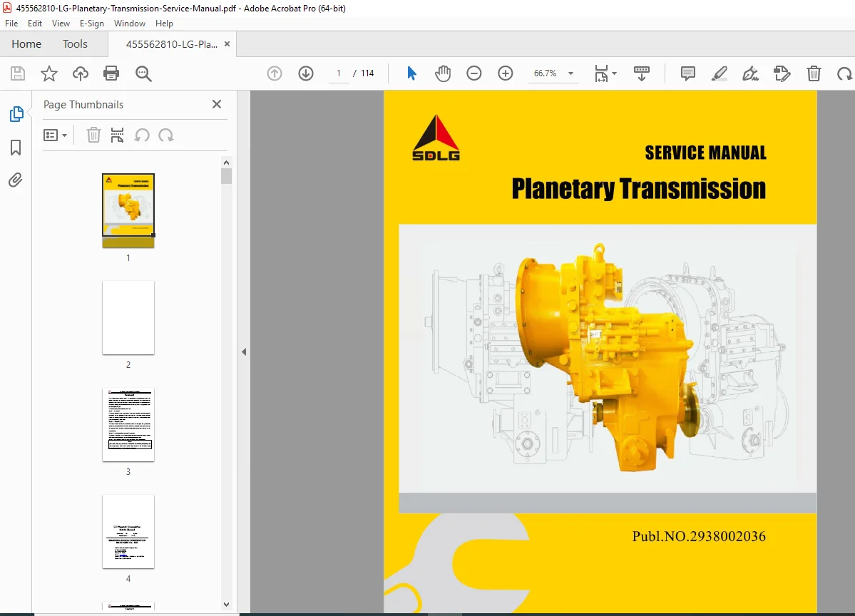This screenshot has width=855, height=616.
Task: Open the Find text magnifier icon
Action: (143, 73)
